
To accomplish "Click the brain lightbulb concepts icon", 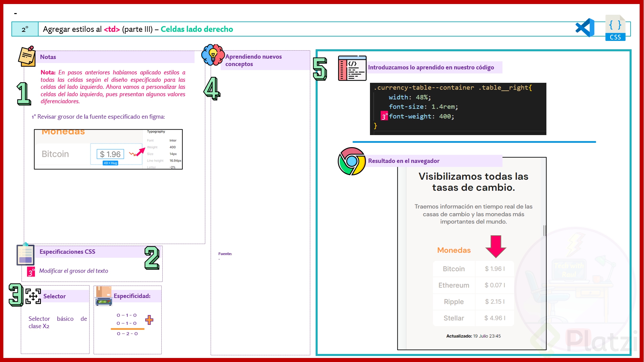I will point(213,55).
